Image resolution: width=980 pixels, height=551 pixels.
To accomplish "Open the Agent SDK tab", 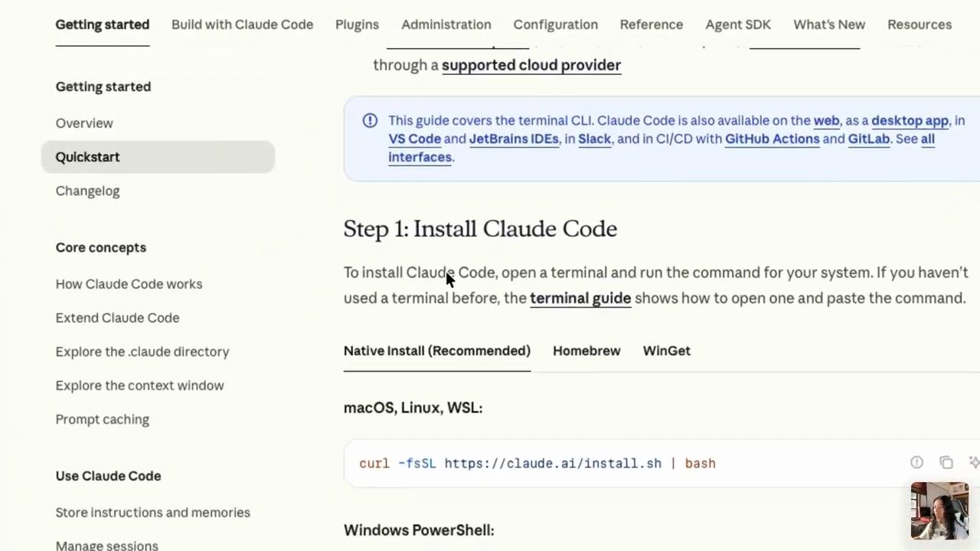I will tap(738, 24).
